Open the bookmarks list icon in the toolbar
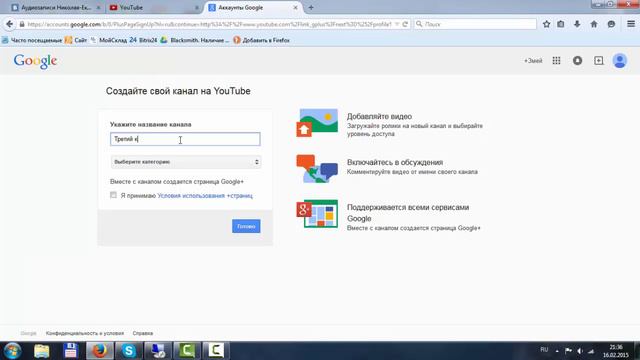The width and height of the screenshot is (640, 360). pyautogui.click(x=561, y=24)
